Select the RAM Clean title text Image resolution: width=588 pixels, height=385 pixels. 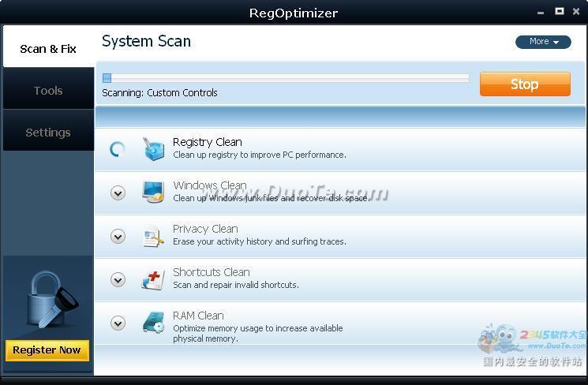[198, 316]
